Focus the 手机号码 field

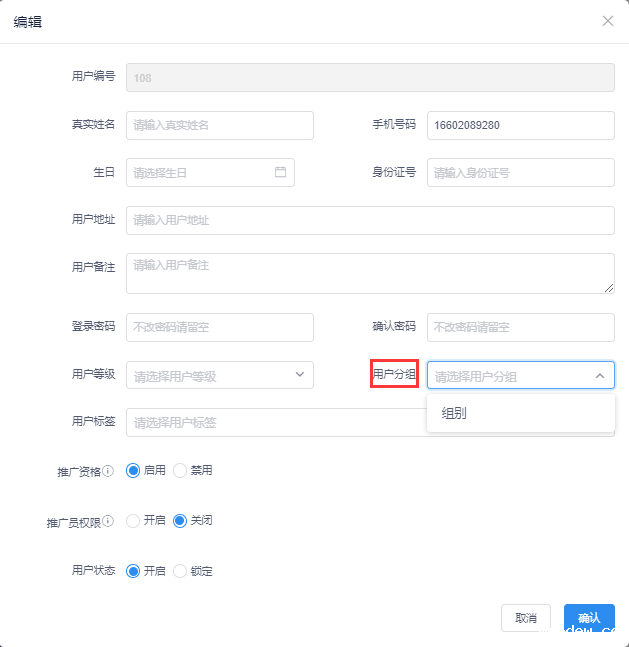click(520, 125)
